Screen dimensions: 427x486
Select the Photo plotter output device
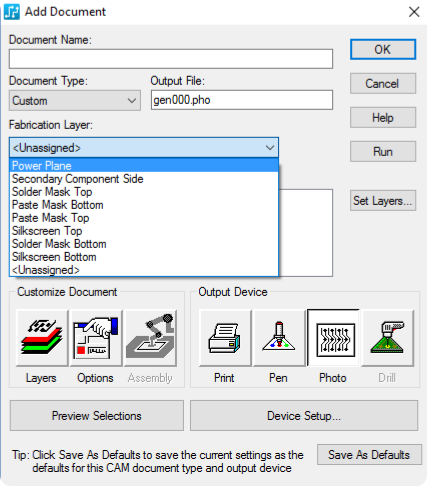pyautogui.click(x=333, y=338)
